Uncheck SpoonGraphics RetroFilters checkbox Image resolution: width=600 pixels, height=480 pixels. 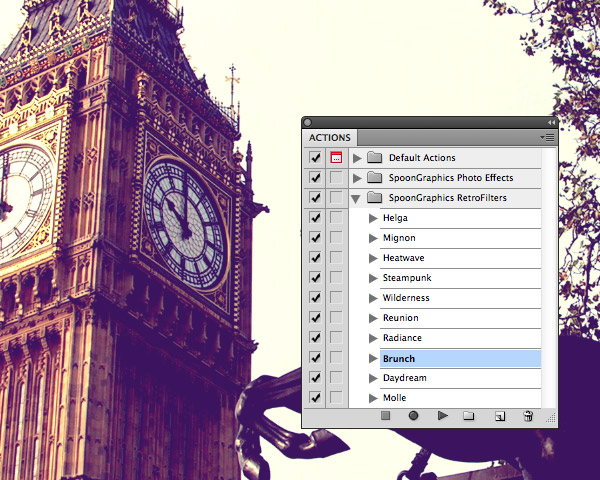tap(315, 198)
